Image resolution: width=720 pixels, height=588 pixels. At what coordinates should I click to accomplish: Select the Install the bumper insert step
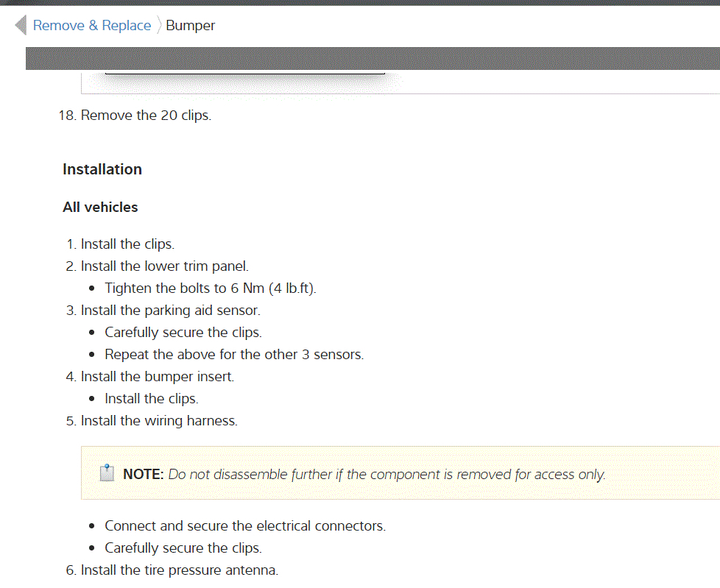click(x=157, y=377)
